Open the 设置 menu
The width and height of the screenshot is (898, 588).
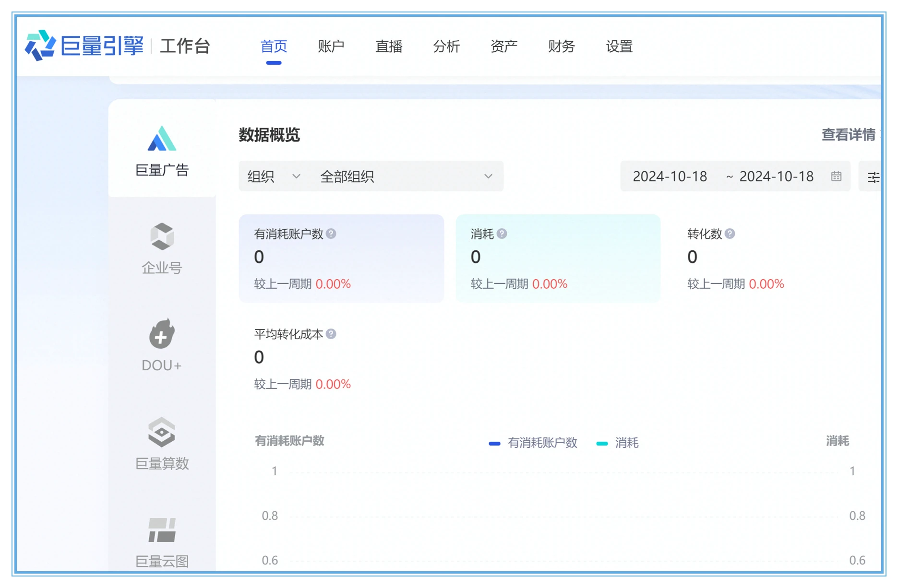click(x=619, y=47)
